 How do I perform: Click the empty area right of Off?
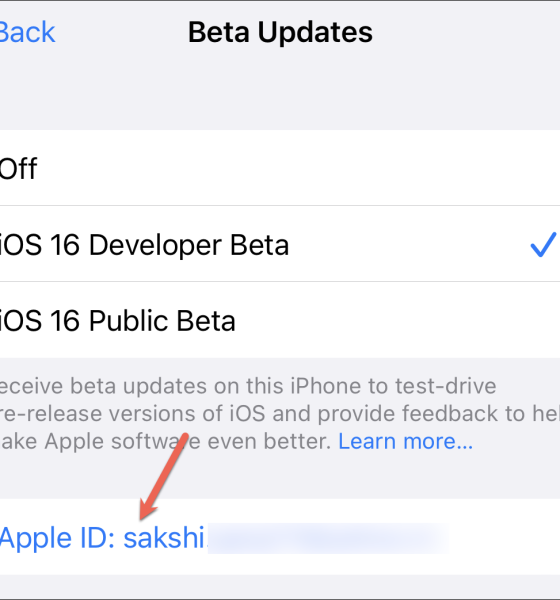299,168
